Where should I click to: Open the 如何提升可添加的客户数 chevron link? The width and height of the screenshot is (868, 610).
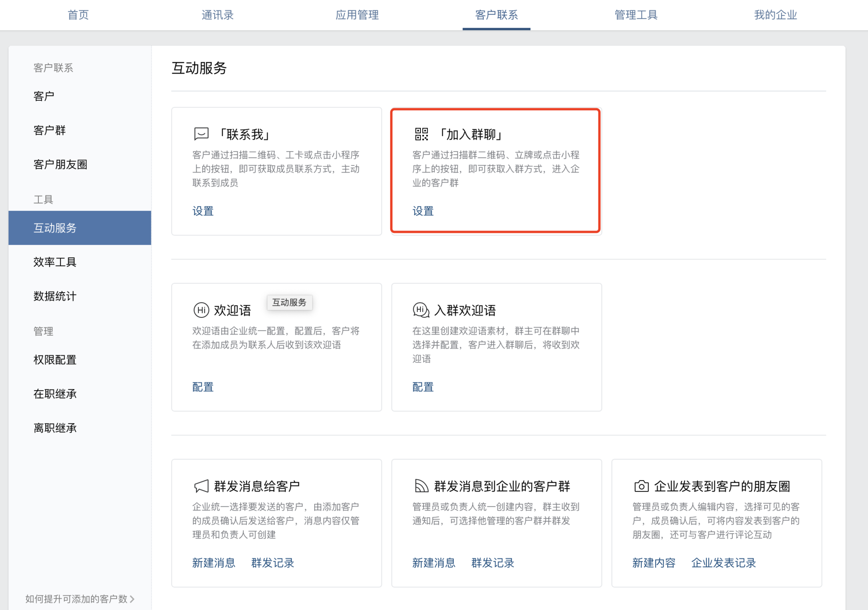point(80,599)
